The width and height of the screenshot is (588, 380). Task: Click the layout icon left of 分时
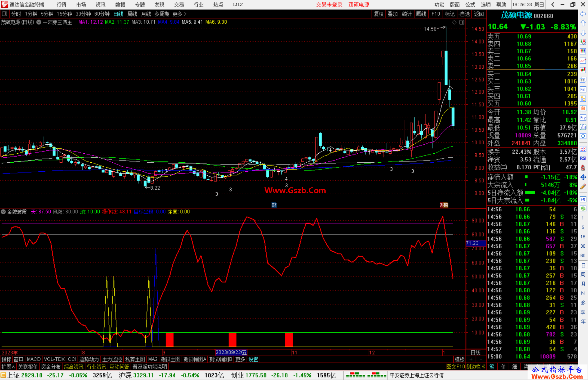tap(4, 14)
